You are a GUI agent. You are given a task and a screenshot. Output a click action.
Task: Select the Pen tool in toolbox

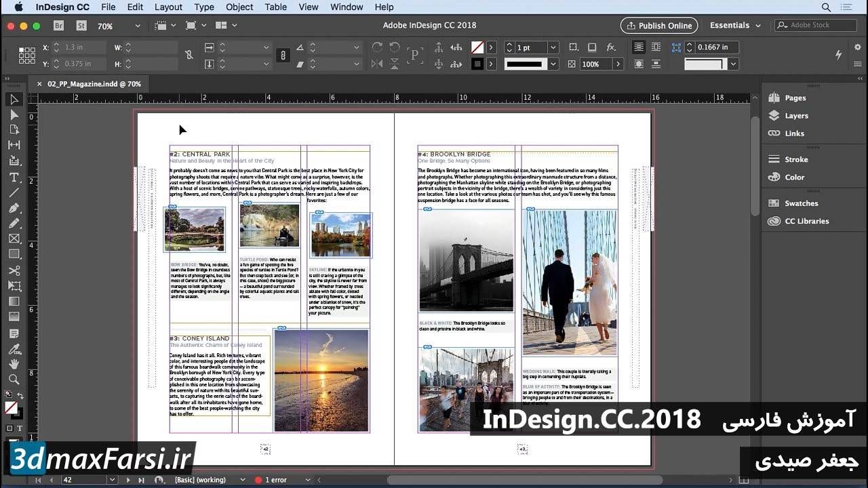[14, 208]
